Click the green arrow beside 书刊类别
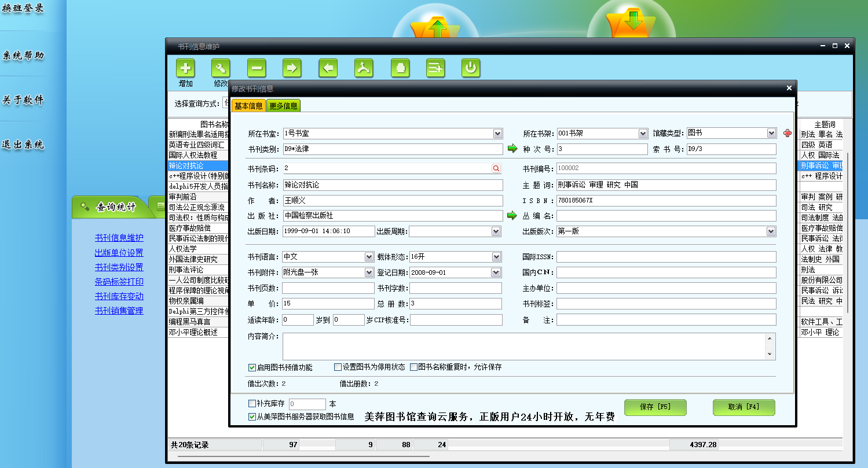This screenshot has height=468, width=868. pos(512,149)
